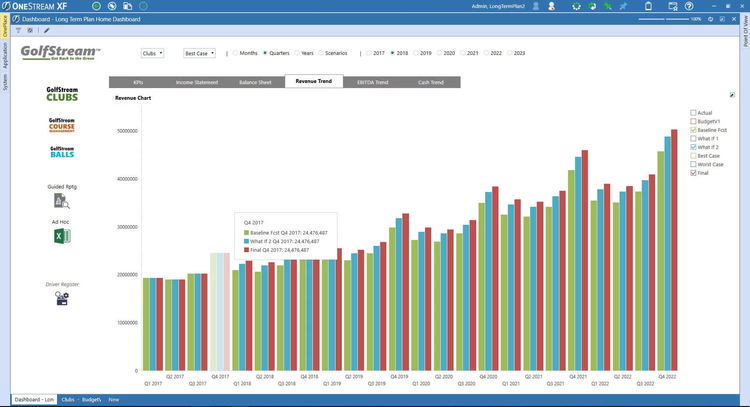Open the New bottom tab
The image size is (750, 407).
(113, 399)
